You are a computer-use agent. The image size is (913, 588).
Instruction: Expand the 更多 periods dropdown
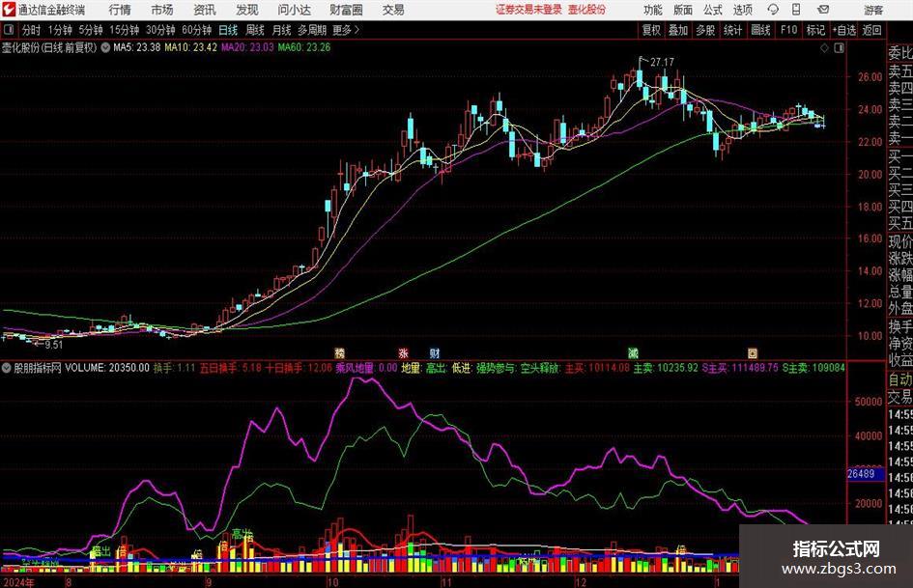(x=347, y=30)
